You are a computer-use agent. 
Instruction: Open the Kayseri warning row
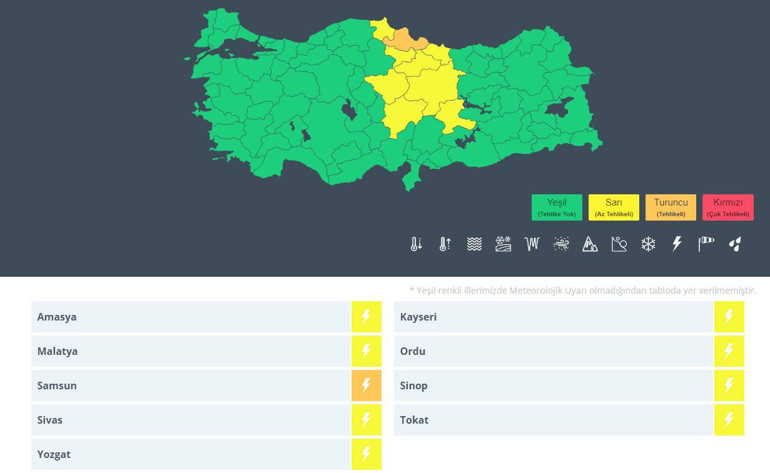pyautogui.click(x=569, y=317)
